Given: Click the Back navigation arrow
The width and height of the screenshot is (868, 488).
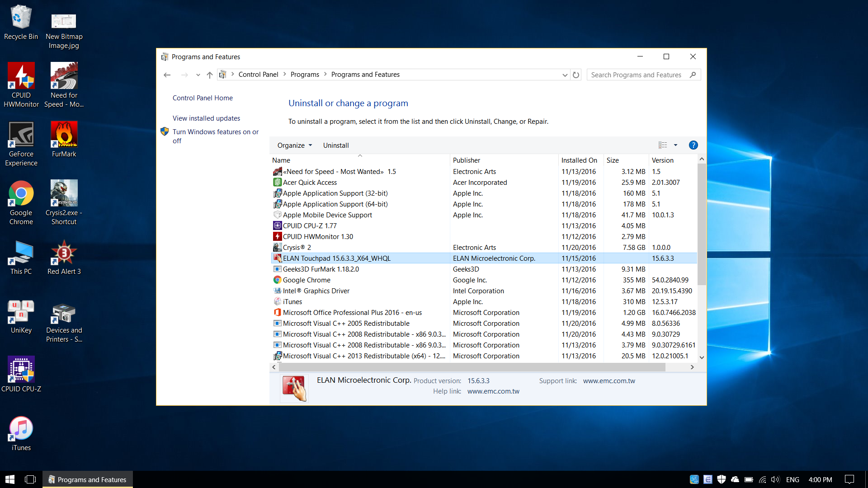Looking at the screenshot, I should point(167,75).
